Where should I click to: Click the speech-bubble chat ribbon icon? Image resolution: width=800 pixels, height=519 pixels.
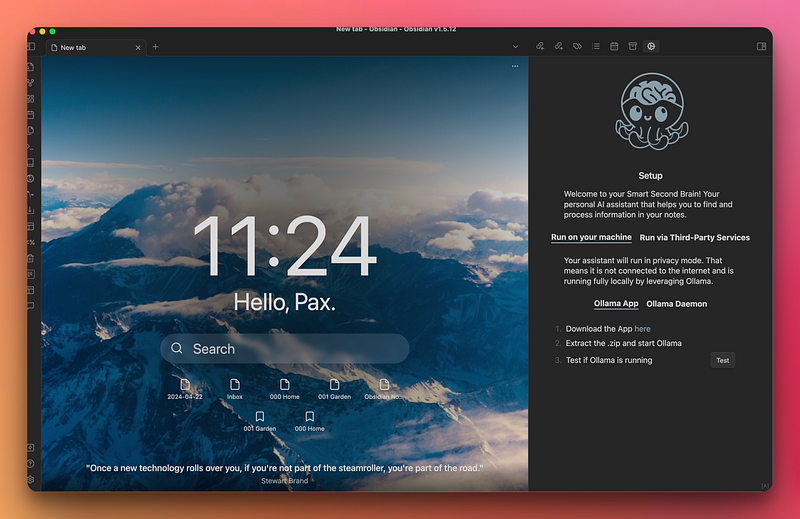[31, 306]
